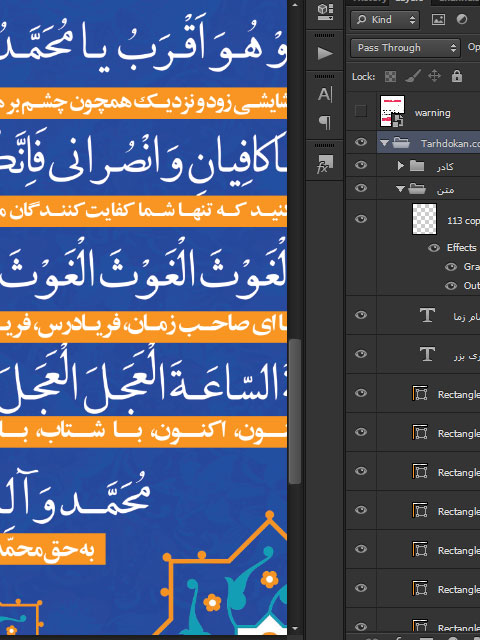Hide the ام زما text layer eye
This screenshot has height=640, width=480.
click(361, 315)
